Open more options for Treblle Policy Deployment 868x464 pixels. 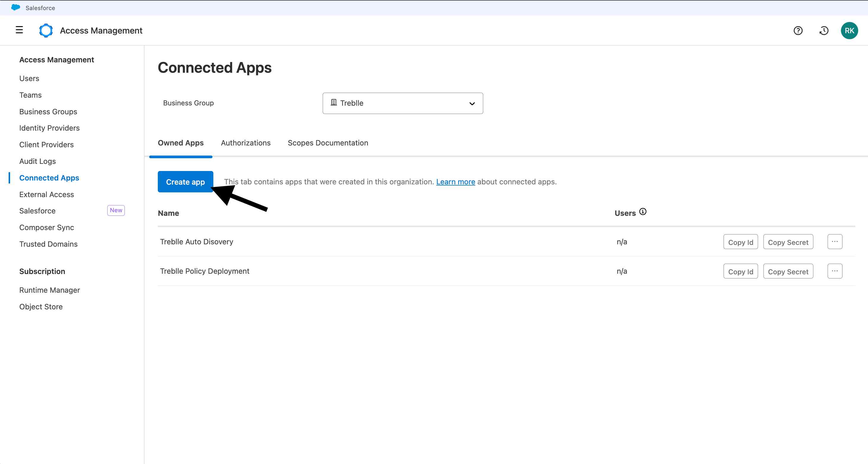click(x=834, y=271)
